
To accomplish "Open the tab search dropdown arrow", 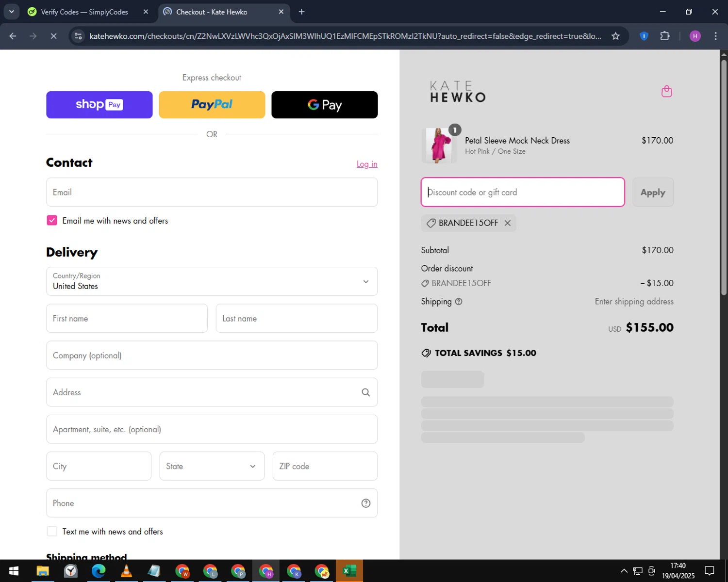I will pos(11,12).
